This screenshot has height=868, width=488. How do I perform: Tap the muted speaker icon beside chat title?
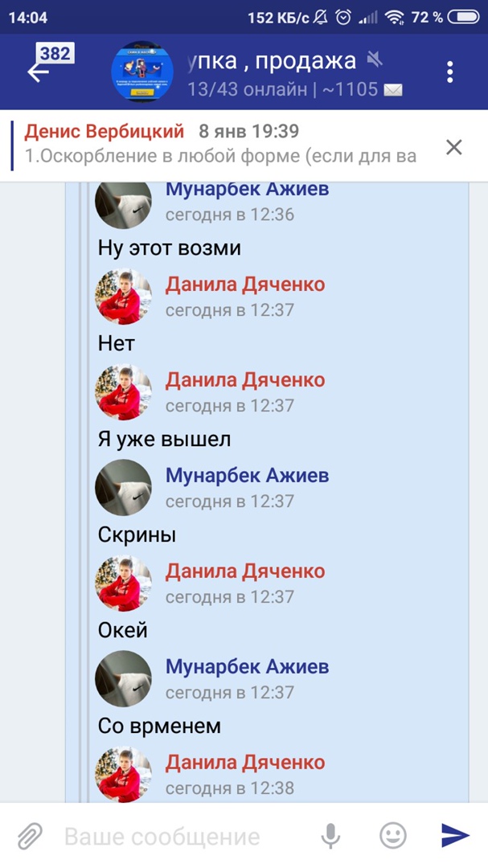click(x=375, y=59)
